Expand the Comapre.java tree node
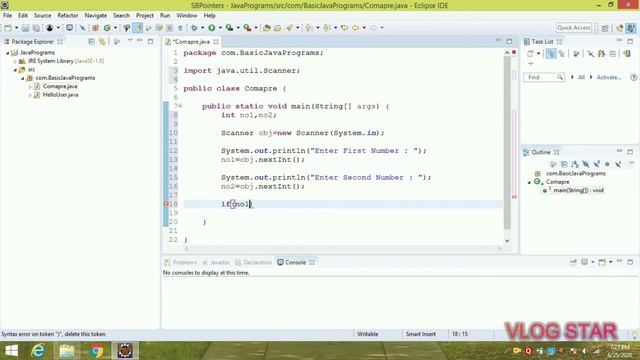 [30, 87]
